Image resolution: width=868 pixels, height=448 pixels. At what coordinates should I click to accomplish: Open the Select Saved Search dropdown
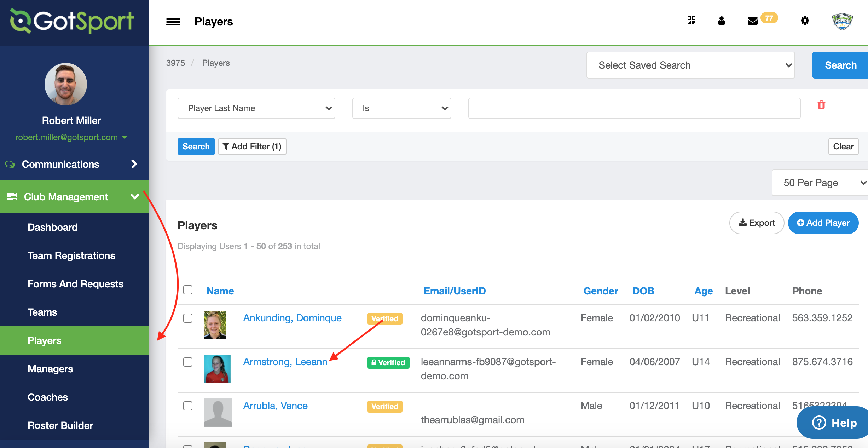[x=690, y=65]
